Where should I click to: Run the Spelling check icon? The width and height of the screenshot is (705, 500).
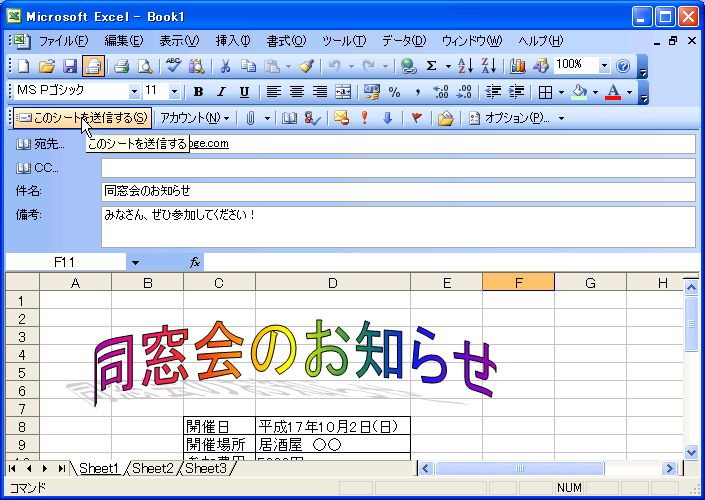[173, 66]
